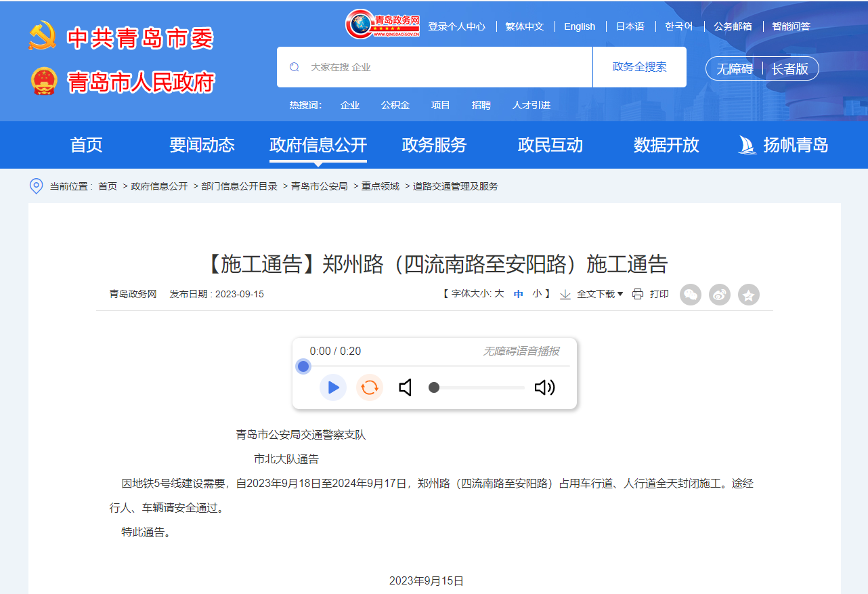This screenshot has height=594, width=868.
Task: Open the 全文下载 download dropdown
Action: pyautogui.click(x=599, y=294)
